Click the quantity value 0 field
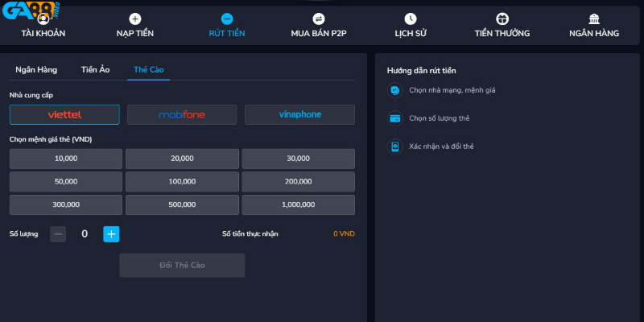Image resolution: width=644 pixels, height=322 pixels. 85,234
